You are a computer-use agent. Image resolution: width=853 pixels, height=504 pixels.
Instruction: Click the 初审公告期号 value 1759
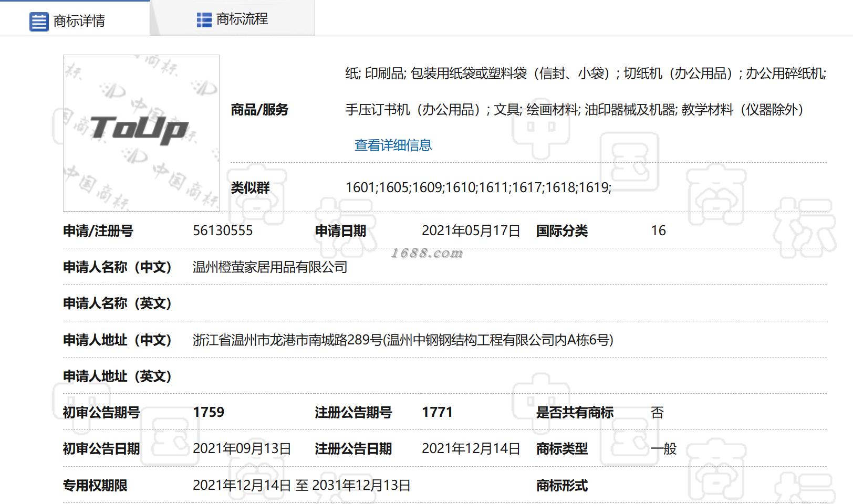coord(209,412)
